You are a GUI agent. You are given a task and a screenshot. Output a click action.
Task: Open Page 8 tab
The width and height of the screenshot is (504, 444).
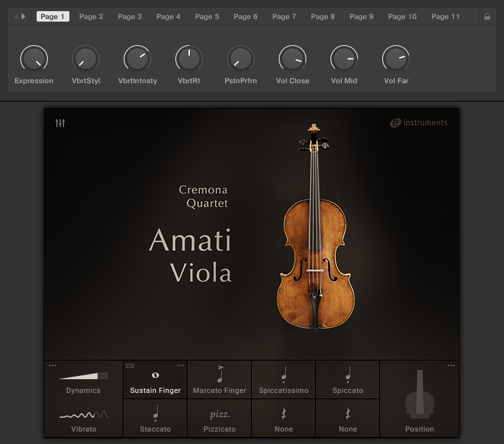[x=323, y=16]
